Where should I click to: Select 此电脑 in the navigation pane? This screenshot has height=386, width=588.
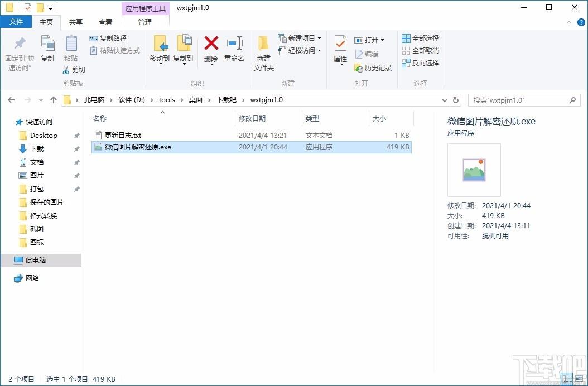41,260
